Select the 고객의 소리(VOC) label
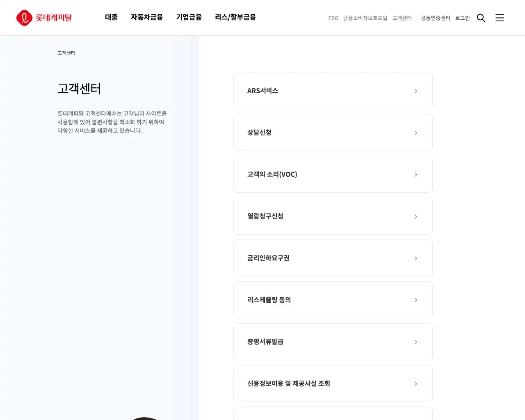525x420 pixels. point(272,174)
